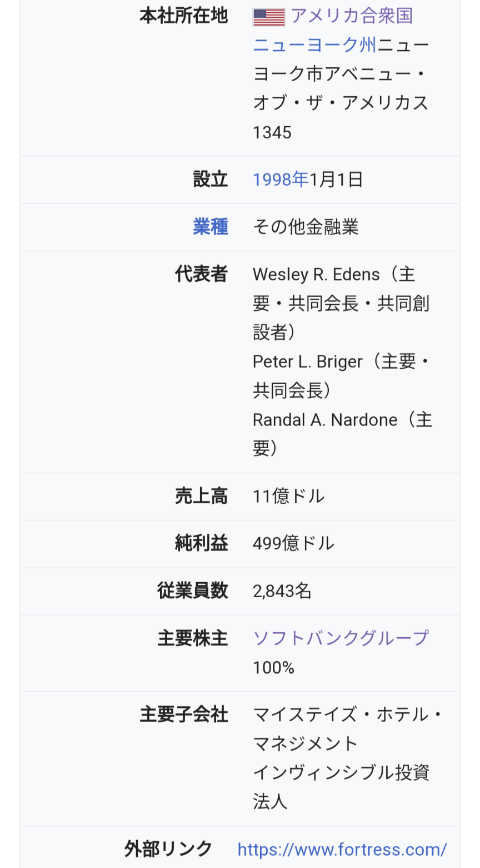Viewport: 480px width, 868px height.
Task: Click the 代表者 row label
Action: tap(201, 274)
